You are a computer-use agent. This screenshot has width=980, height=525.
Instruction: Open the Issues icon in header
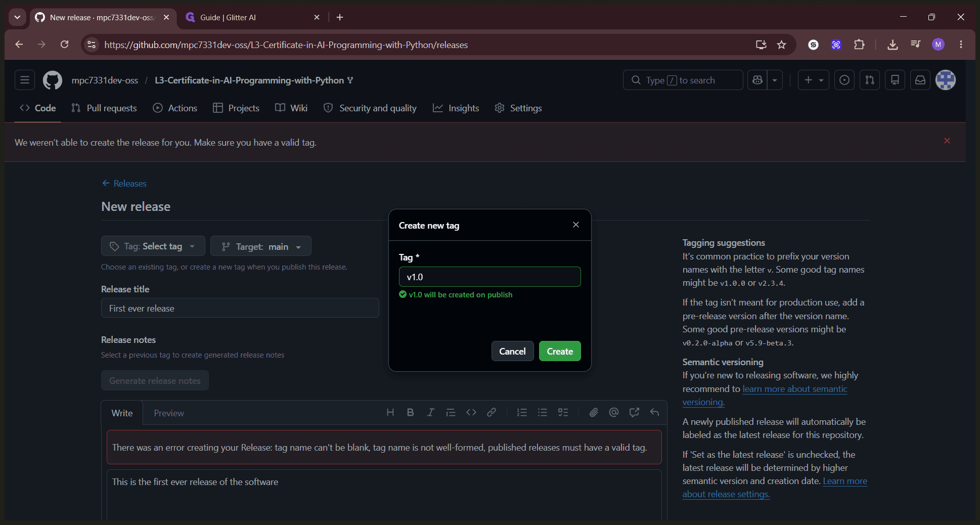point(844,80)
